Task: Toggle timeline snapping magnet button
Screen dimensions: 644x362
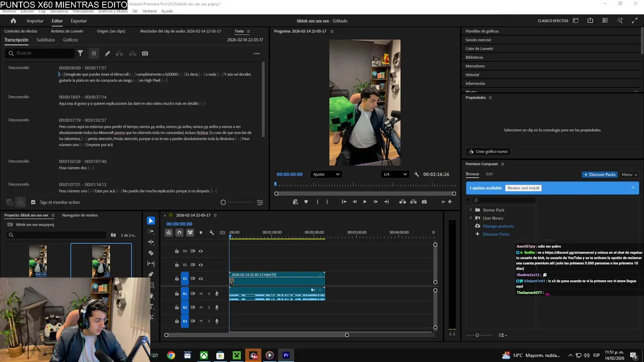Action: 180,233
